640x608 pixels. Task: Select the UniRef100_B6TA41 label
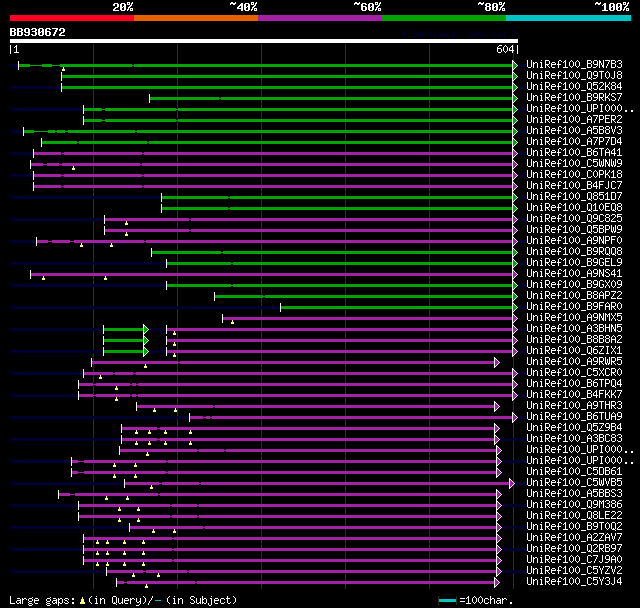(x=574, y=153)
